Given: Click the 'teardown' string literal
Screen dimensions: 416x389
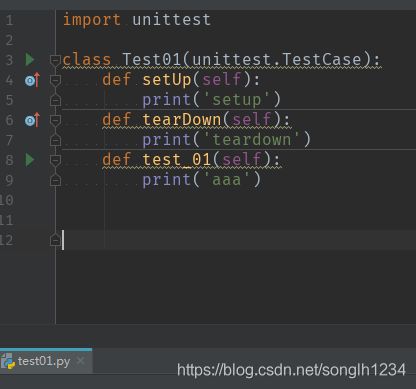Looking at the screenshot, I should [x=252, y=140].
